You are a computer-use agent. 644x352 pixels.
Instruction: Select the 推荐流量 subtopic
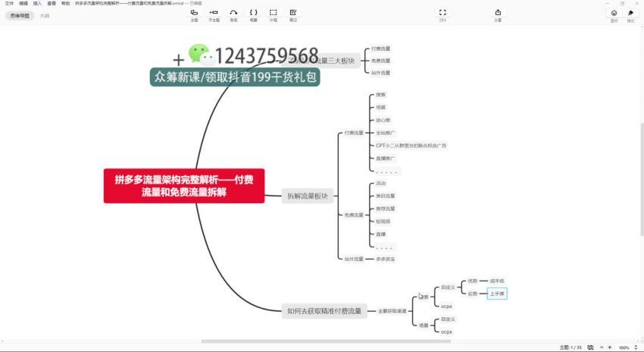(385, 209)
